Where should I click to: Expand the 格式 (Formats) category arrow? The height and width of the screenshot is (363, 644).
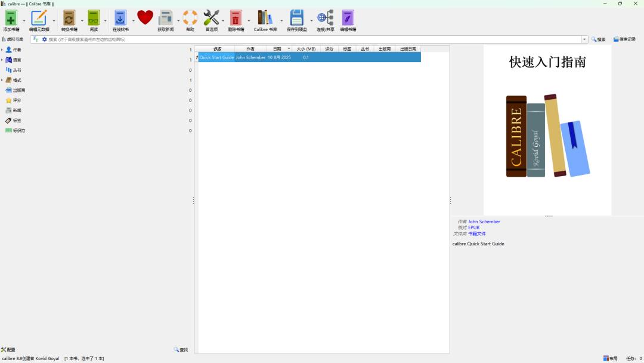tap(2, 80)
